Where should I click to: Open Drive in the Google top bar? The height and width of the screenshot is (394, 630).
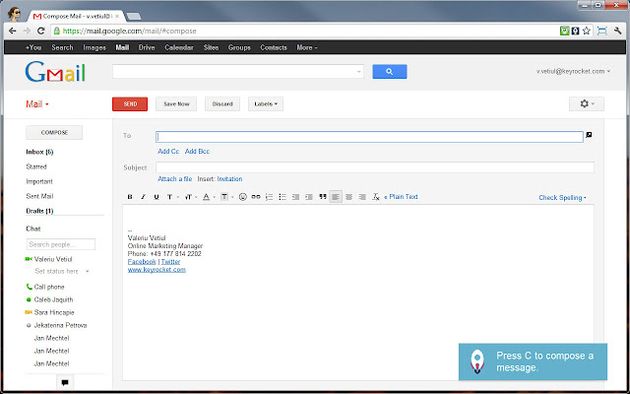(x=147, y=47)
